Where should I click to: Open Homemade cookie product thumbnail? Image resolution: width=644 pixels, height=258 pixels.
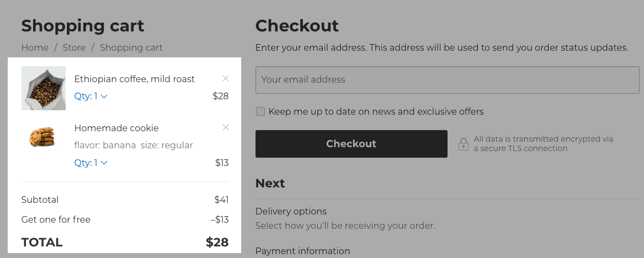point(42,136)
